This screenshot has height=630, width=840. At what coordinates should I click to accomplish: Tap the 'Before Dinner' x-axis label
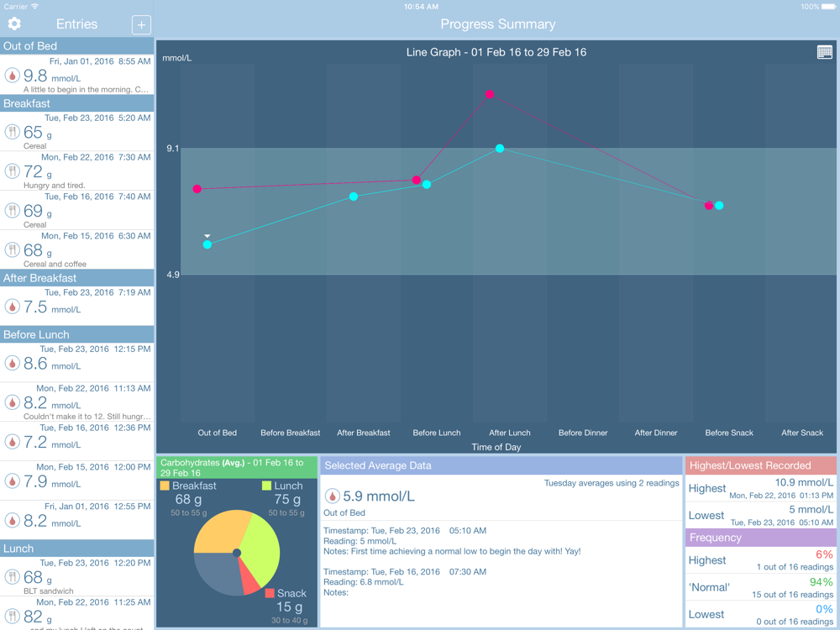[x=583, y=433]
